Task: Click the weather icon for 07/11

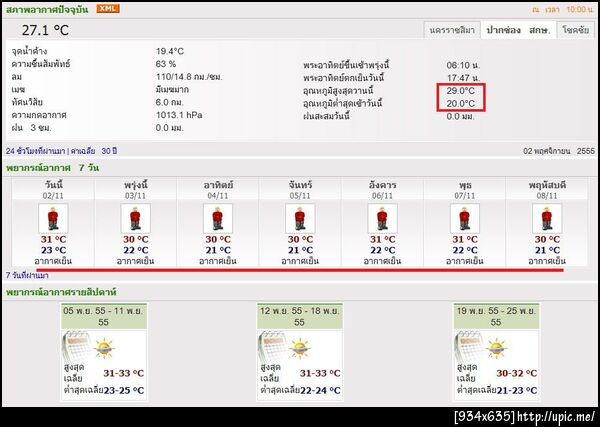Action: pyautogui.click(x=465, y=218)
